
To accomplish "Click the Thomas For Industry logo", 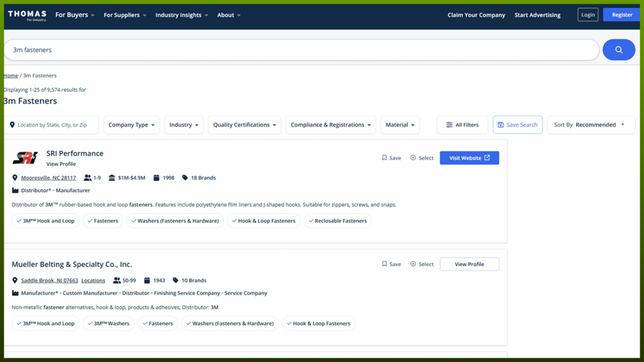I will (x=27, y=15).
